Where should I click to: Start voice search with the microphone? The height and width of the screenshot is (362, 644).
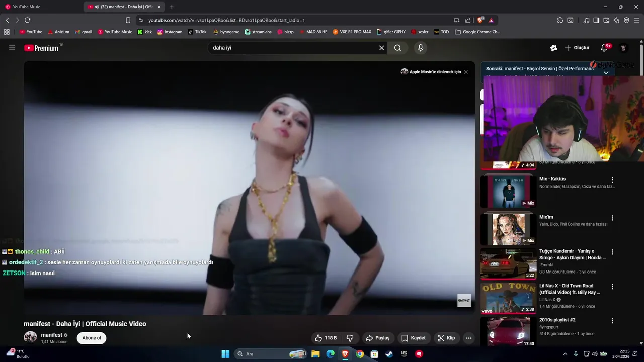click(421, 48)
